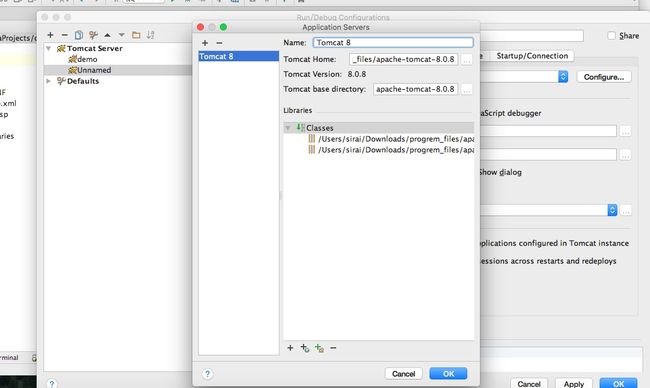The width and height of the screenshot is (650, 388).
Task: Click OK in Run/Debug Configurations window
Action: click(618, 384)
